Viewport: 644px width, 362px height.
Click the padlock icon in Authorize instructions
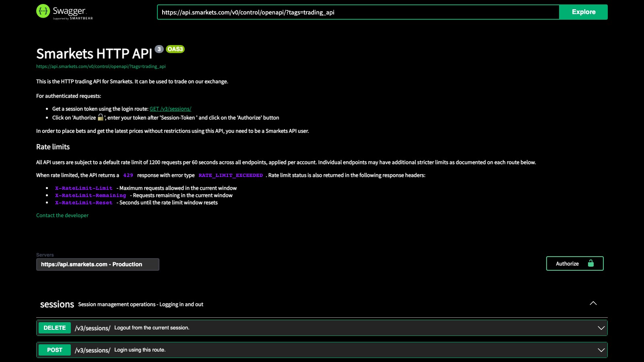[101, 117]
